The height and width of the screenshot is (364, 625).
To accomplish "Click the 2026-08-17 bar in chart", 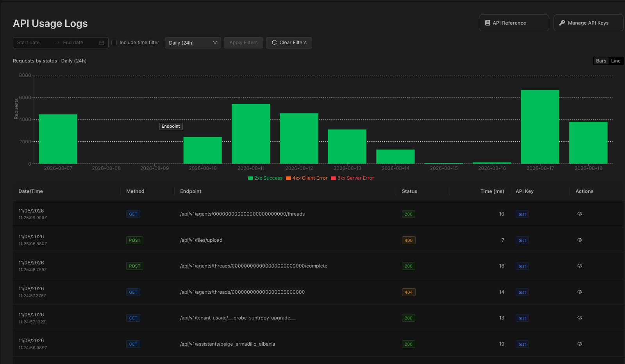I will click(540, 127).
